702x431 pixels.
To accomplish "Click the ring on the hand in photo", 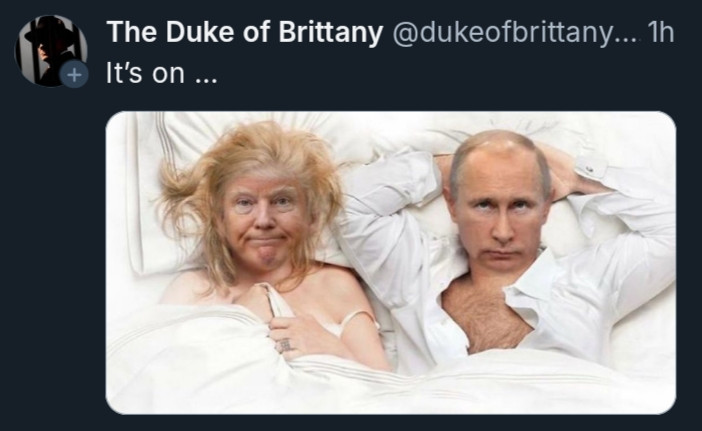I will tap(285, 345).
